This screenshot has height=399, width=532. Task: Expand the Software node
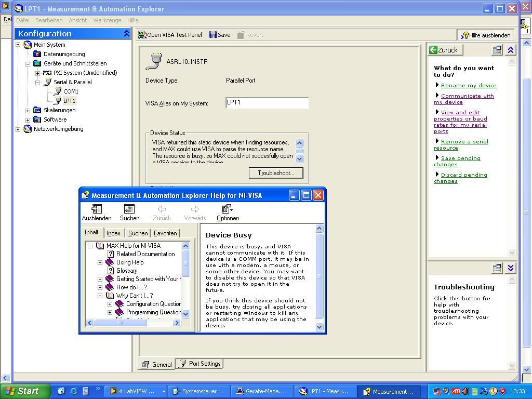28,120
